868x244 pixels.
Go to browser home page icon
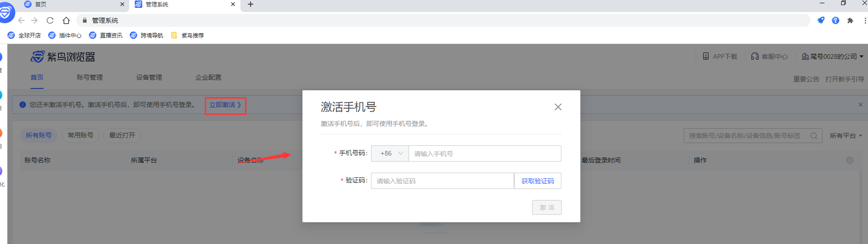66,20
